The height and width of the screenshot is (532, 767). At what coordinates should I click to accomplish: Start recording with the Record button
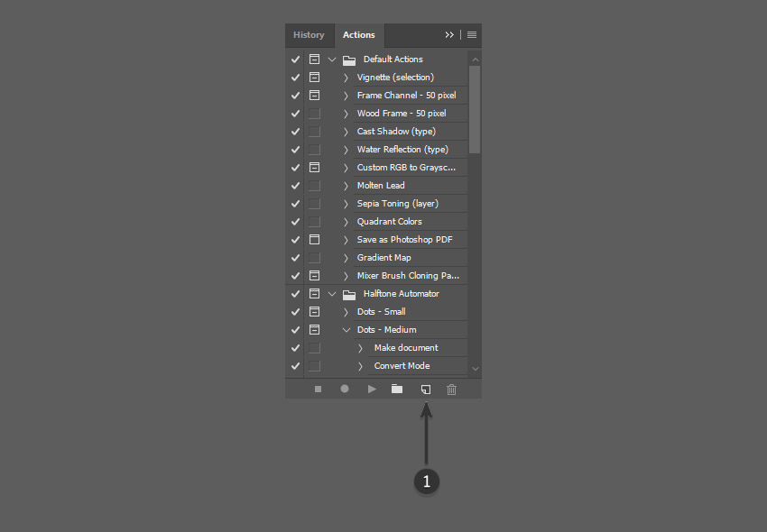pyautogui.click(x=345, y=389)
